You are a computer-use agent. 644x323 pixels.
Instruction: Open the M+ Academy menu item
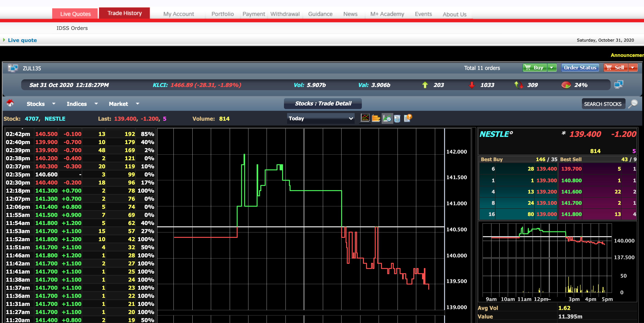[x=387, y=14]
